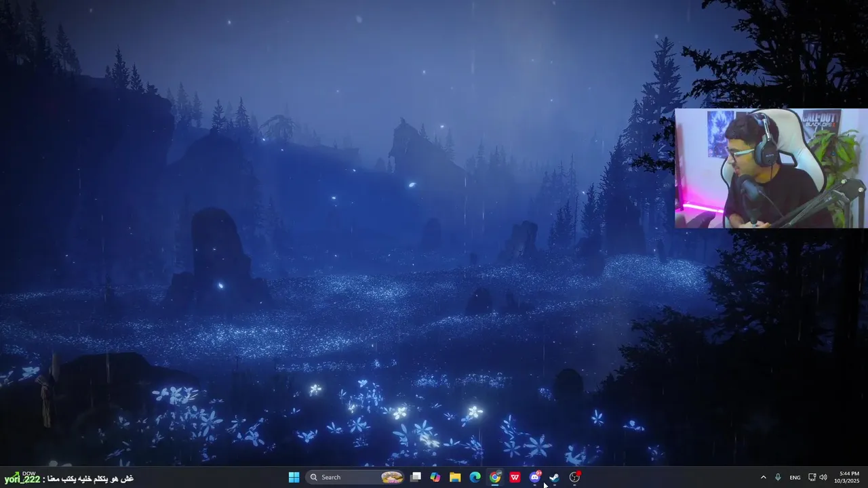Change the ENG input language
Screen dimensions: 868x488
pos(795,477)
